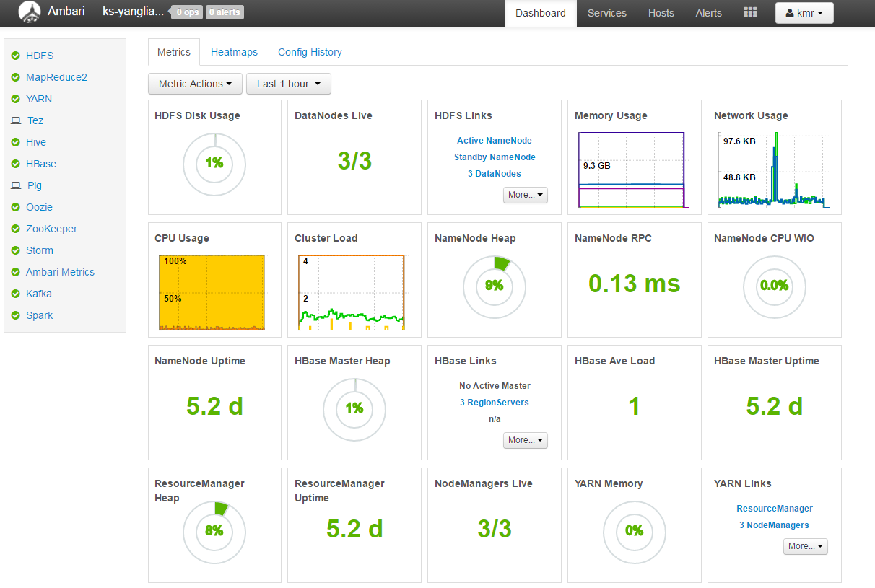The width and height of the screenshot is (875, 588).
Task: Click the Ambari logo icon
Action: [29, 12]
